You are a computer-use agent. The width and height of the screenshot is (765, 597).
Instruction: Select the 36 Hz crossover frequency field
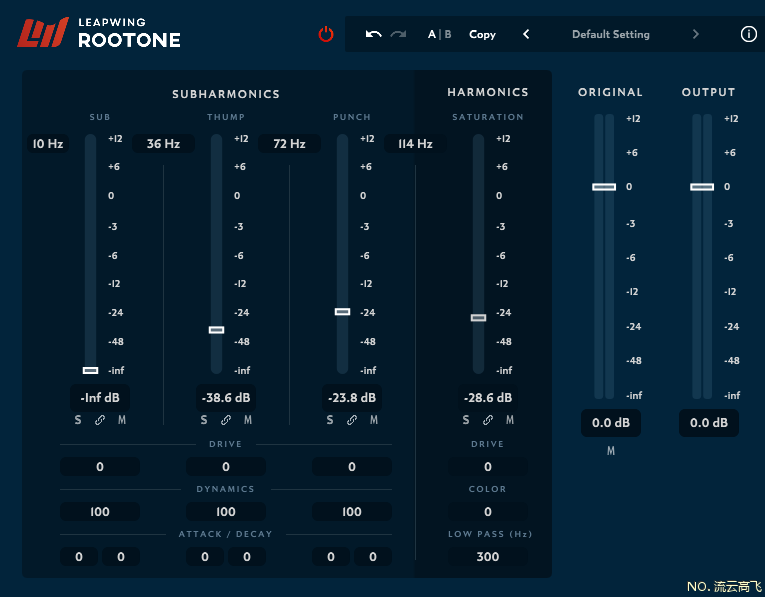point(163,144)
